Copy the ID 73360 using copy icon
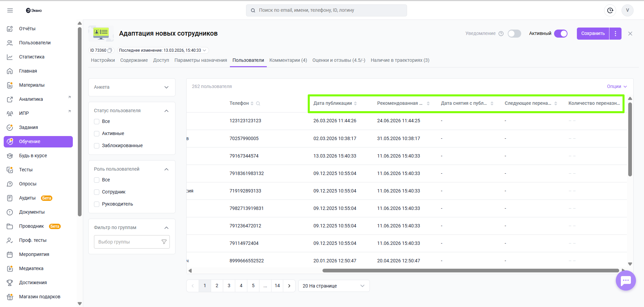This screenshot has height=307, width=644. tap(110, 50)
